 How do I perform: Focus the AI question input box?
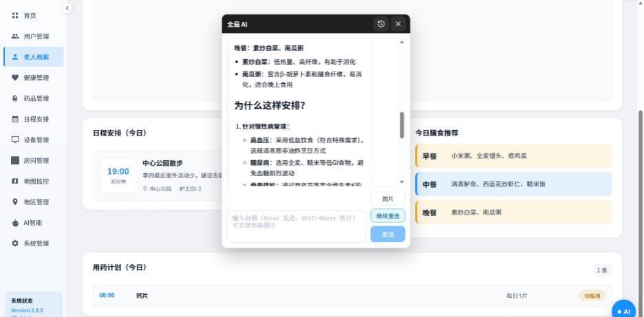[296, 226]
